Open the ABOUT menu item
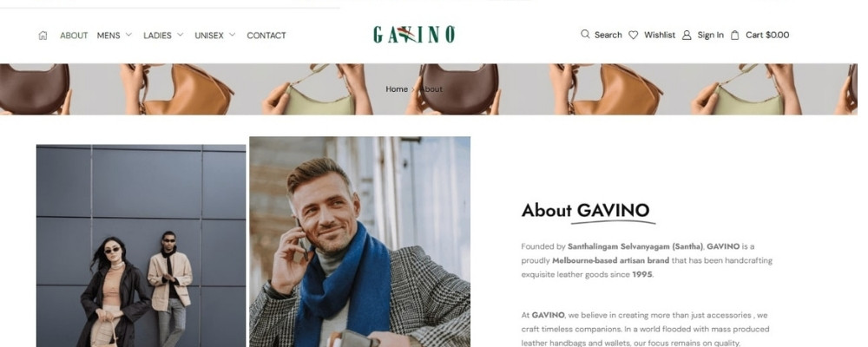 pyautogui.click(x=74, y=36)
